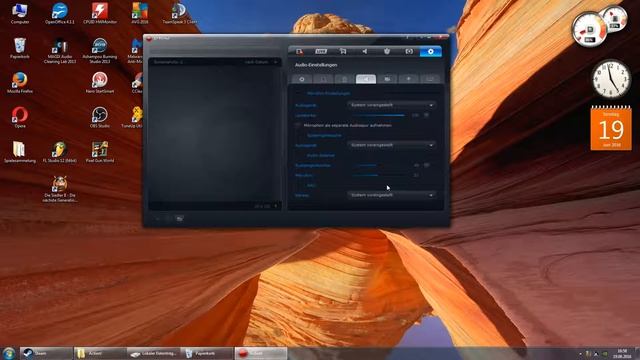
Task: Open the 'nach Datum' sort dropdown
Action: click(261, 62)
